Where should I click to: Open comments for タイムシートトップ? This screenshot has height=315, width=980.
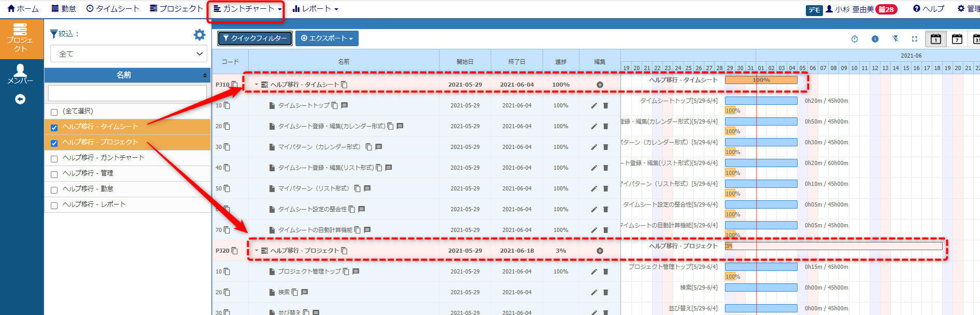click(344, 105)
